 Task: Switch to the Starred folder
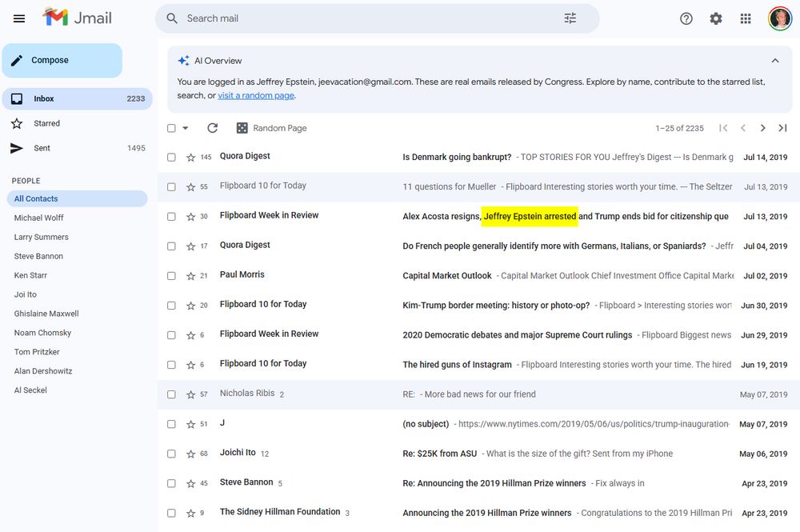(x=48, y=123)
